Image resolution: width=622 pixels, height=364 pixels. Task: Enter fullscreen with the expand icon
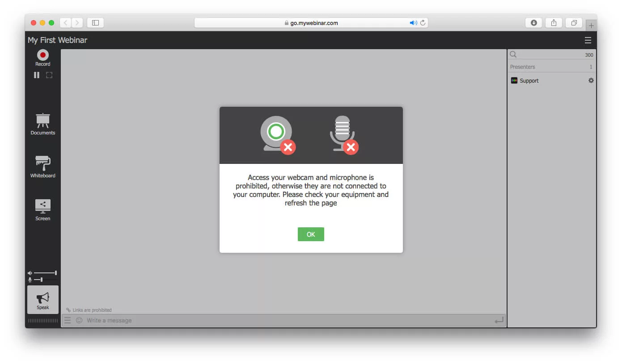(x=49, y=75)
